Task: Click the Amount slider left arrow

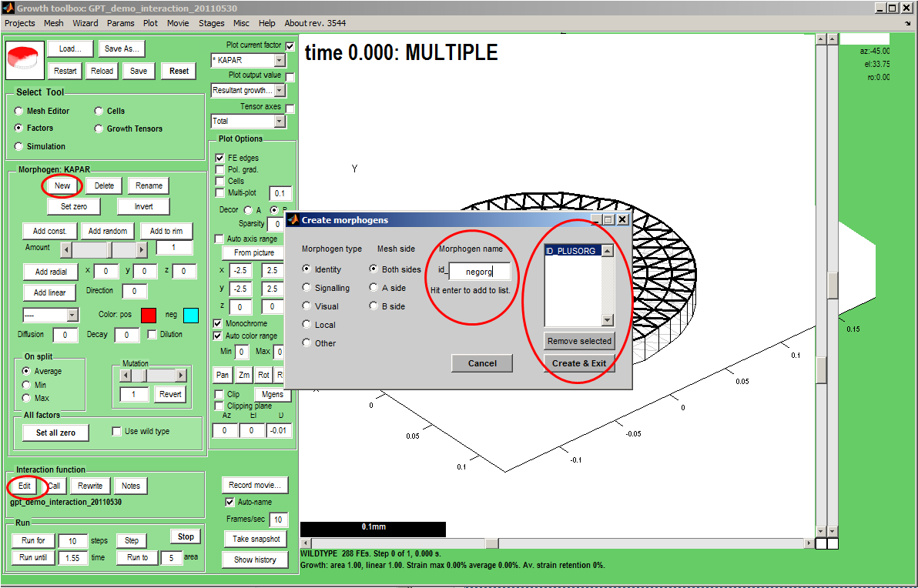Action: (x=66, y=249)
